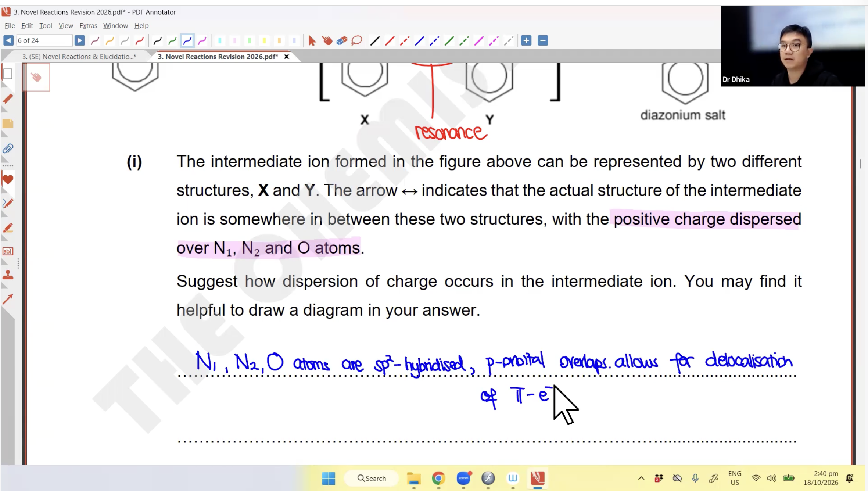This screenshot has width=868, height=491.
Task: Open the volume control in tray
Action: 772,478
